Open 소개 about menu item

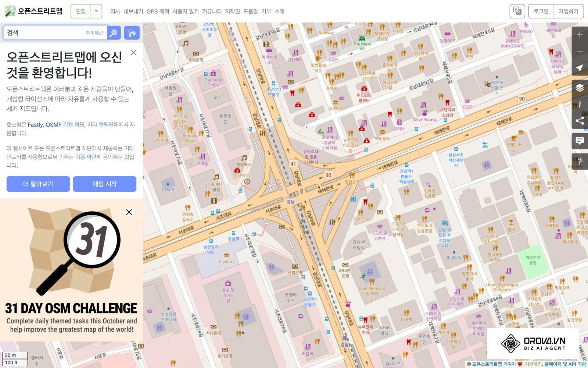279,11
